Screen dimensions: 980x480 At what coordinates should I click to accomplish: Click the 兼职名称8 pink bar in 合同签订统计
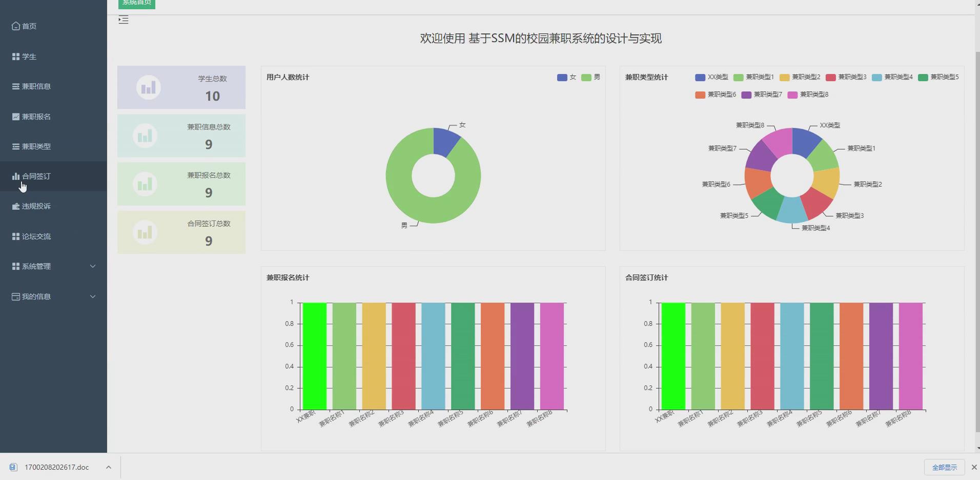pos(911,356)
